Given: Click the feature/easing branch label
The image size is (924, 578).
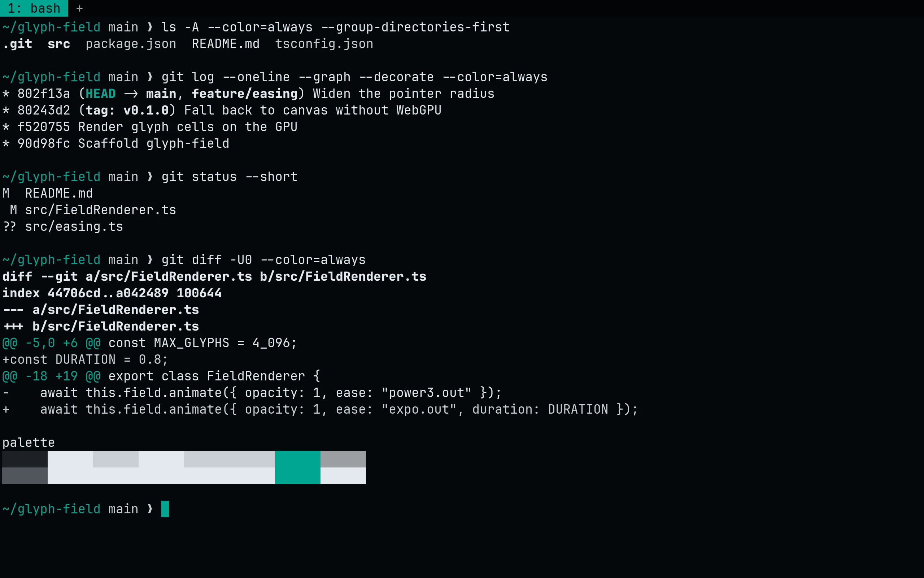Looking at the screenshot, I should click(244, 94).
